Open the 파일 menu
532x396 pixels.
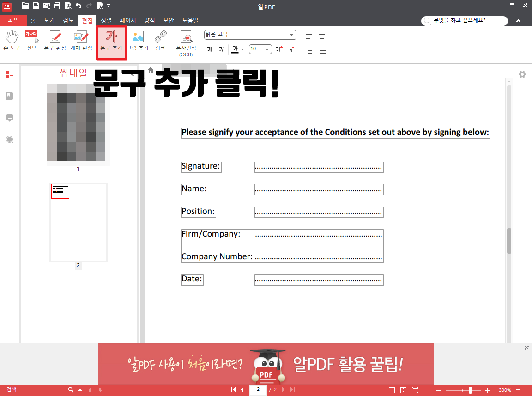coord(13,20)
